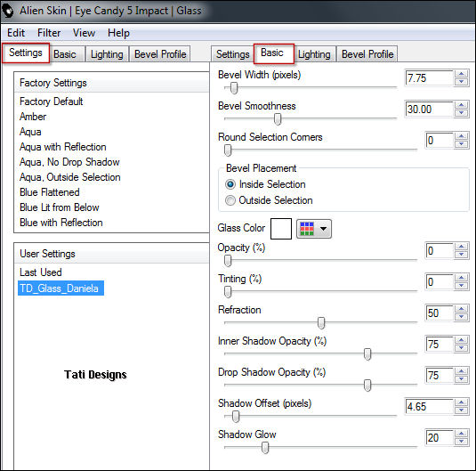Pick Blue with Reflection preset
Viewport: 476px width, 471px height.
click(61, 223)
